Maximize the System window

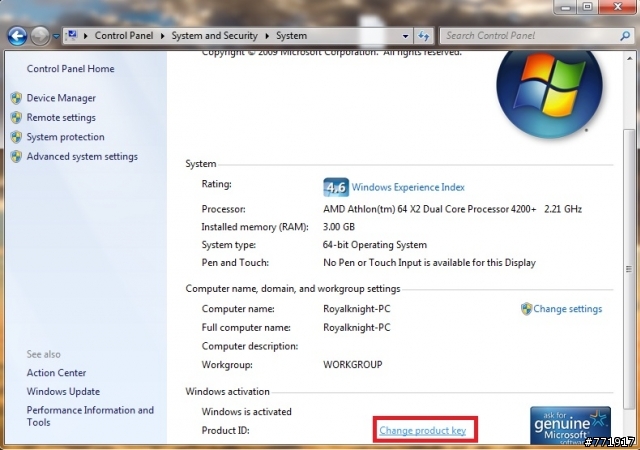[x=587, y=7]
